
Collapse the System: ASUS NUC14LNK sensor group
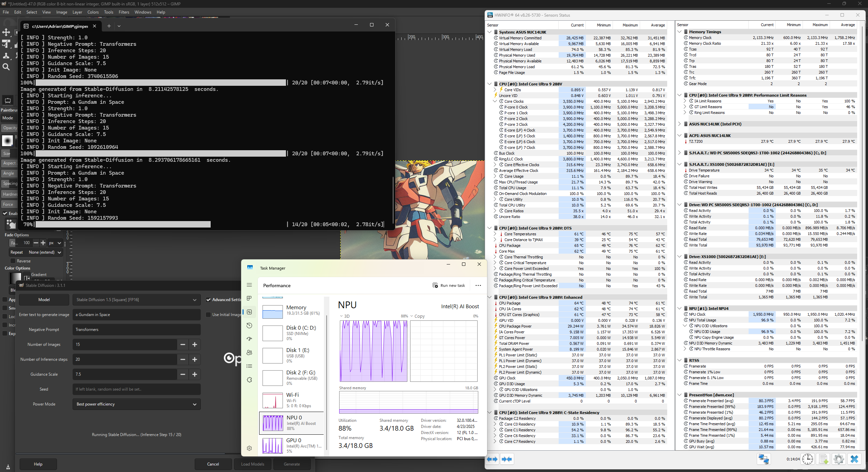click(489, 32)
